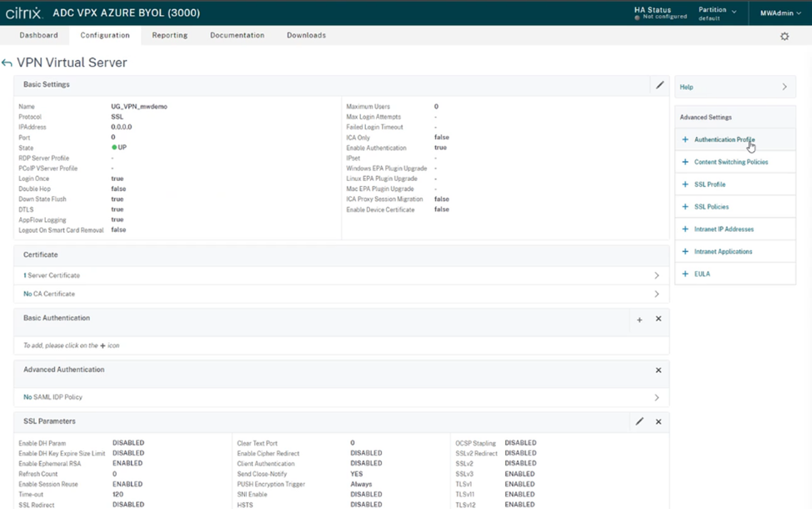Click the HA Status Not configured text

(x=665, y=17)
